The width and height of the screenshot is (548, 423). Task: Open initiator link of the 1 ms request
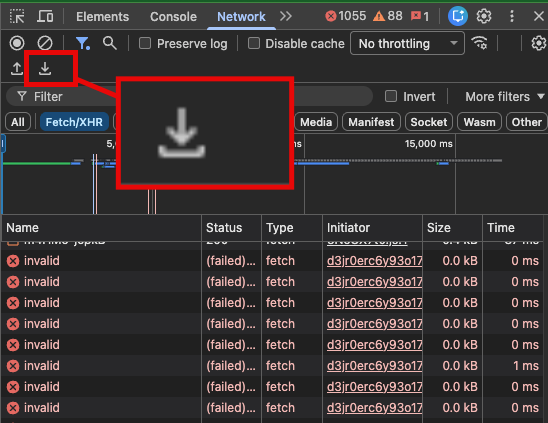[x=374, y=366]
